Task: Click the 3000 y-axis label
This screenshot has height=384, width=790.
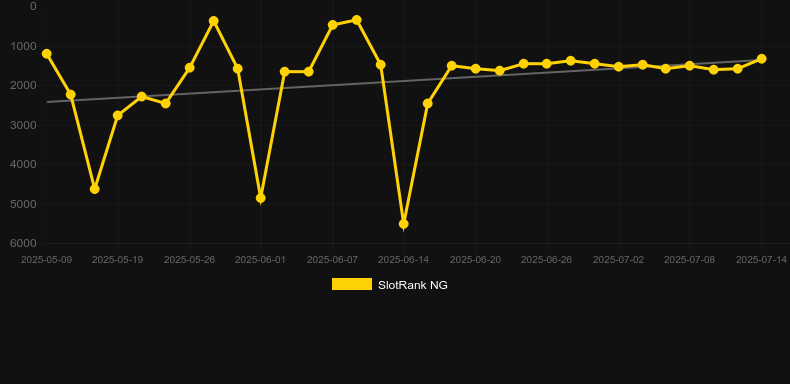Action: tap(24, 125)
